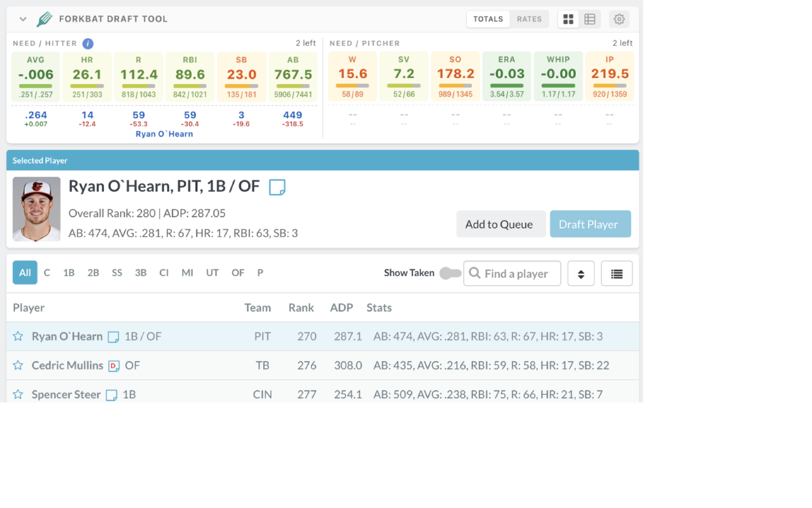812x508 pixels.
Task: Click the HR hitter need card
Action: pos(87,77)
